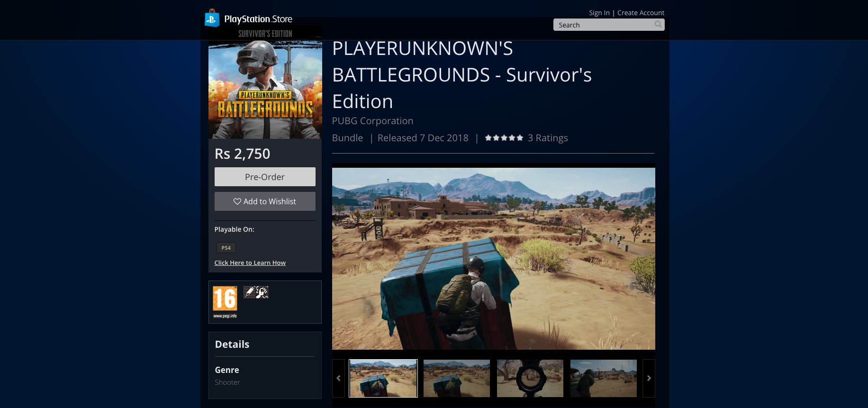This screenshot has height=408, width=868.
Task: Click the PlayStation Store logo icon
Action: coord(212,18)
